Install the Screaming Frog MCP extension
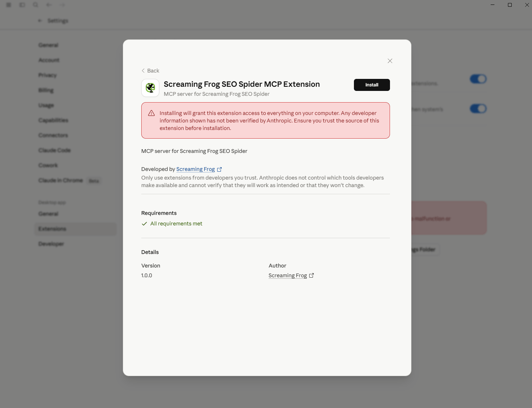The width and height of the screenshot is (532, 408). tap(372, 85)
